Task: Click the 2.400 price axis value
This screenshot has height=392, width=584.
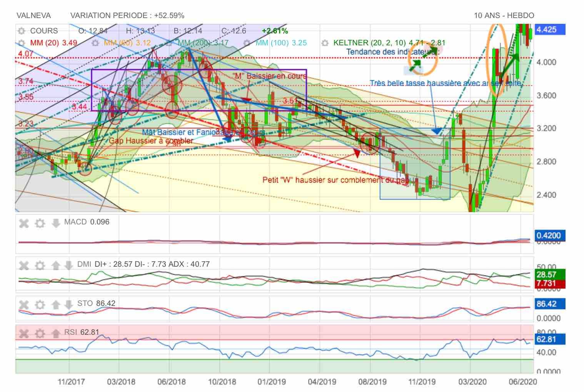Action: click(x=546, y=195)
